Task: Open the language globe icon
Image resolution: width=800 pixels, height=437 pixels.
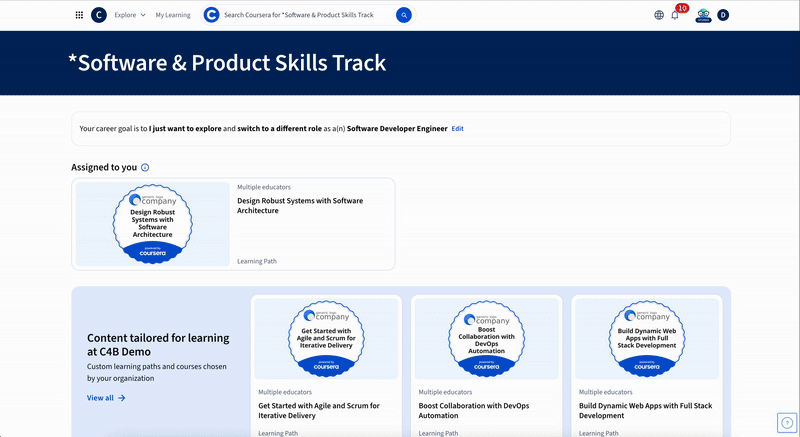Action: (659, 15)
